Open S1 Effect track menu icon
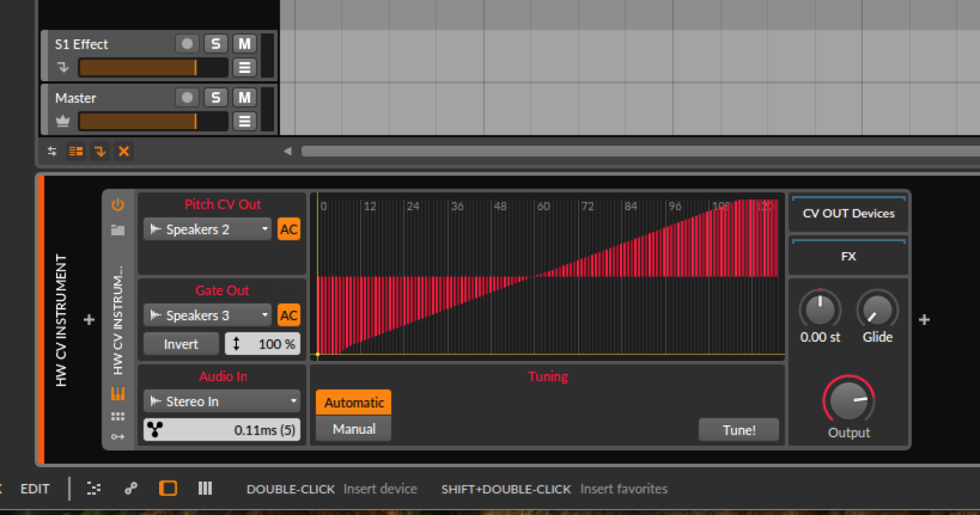 click(245, 68)
